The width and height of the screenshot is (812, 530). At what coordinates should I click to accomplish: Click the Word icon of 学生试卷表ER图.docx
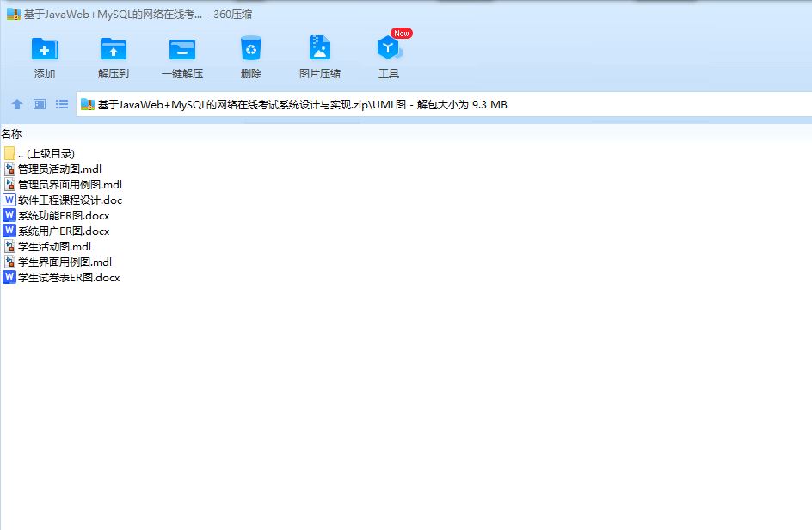[x=9, y=278]
